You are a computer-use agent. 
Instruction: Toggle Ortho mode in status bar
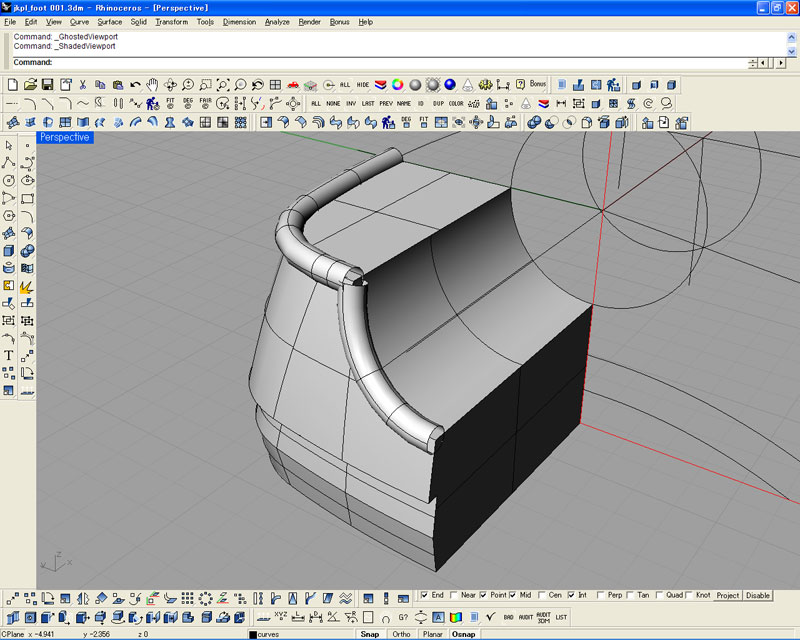coord(400,634)
